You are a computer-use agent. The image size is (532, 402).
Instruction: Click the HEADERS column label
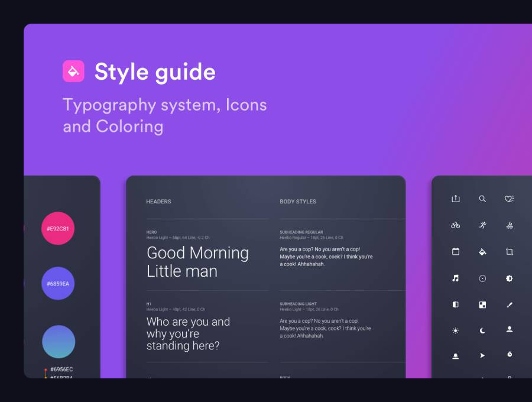click(x=158, y=202)
